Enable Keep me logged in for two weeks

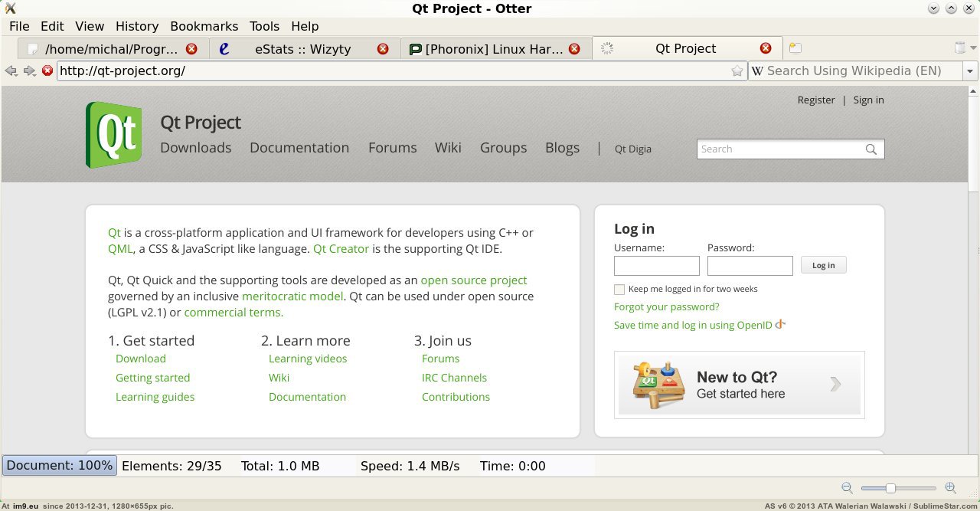(x=619, y=290)
